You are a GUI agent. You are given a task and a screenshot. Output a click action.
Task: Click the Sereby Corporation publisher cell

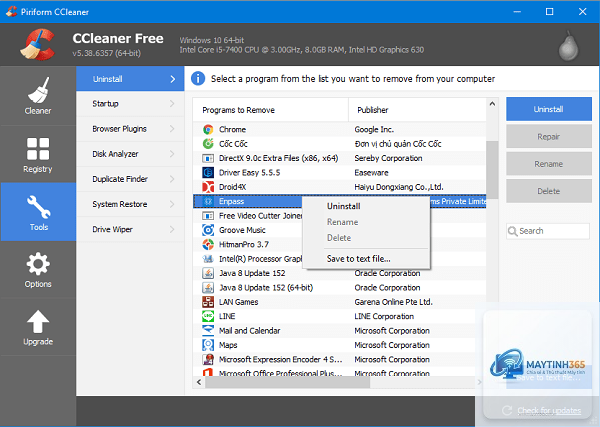[388, 158]
